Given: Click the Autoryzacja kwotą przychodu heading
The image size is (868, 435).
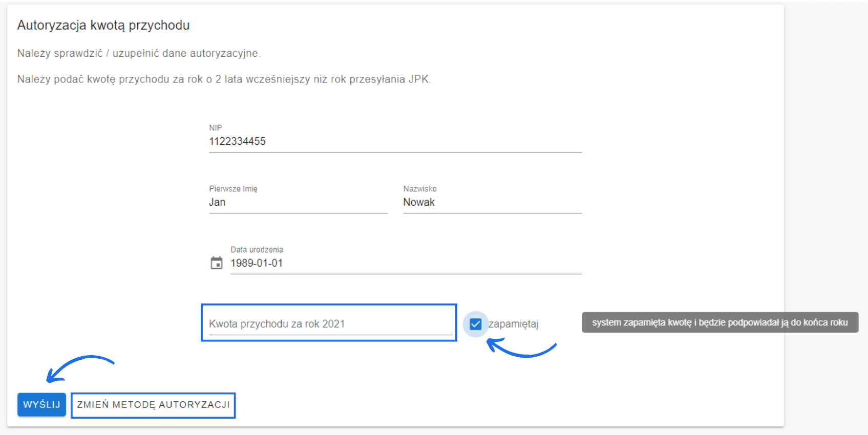Looking at the screenshot, I should 103,25.
